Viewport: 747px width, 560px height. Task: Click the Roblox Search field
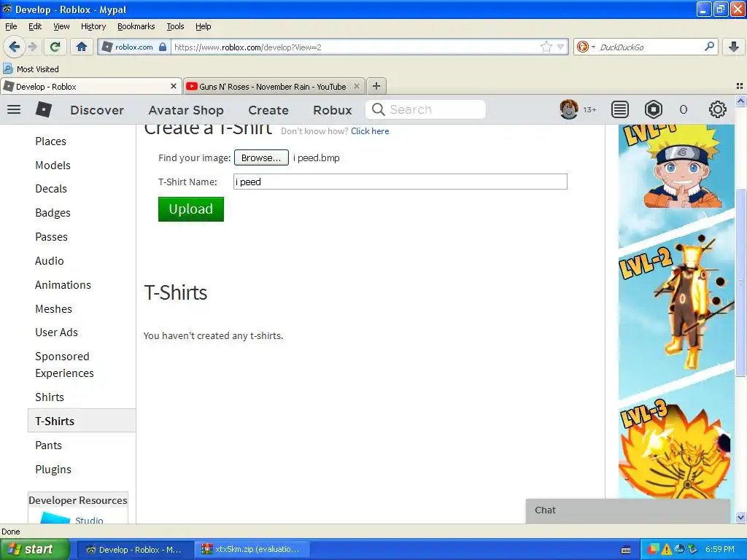tap(425, 109)
